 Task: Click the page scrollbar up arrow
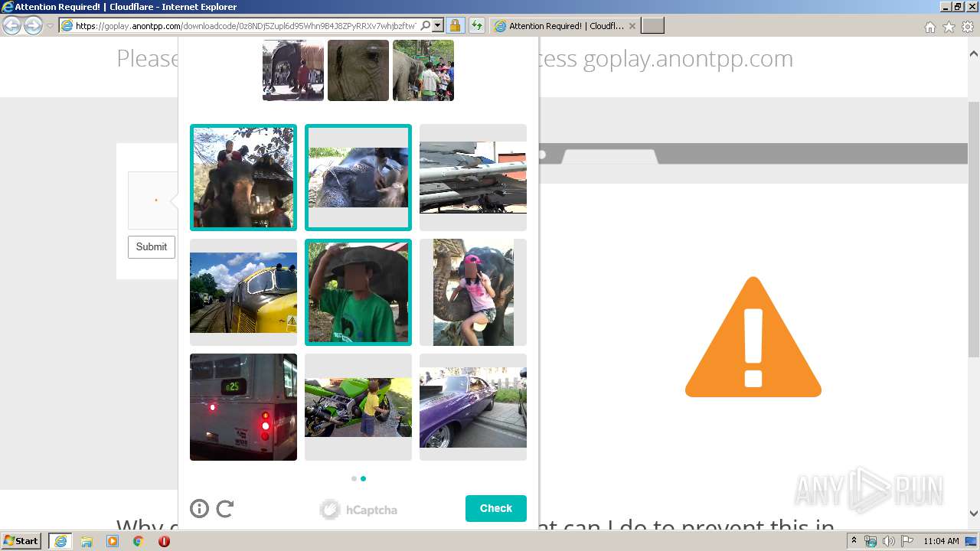coord(974,54)
